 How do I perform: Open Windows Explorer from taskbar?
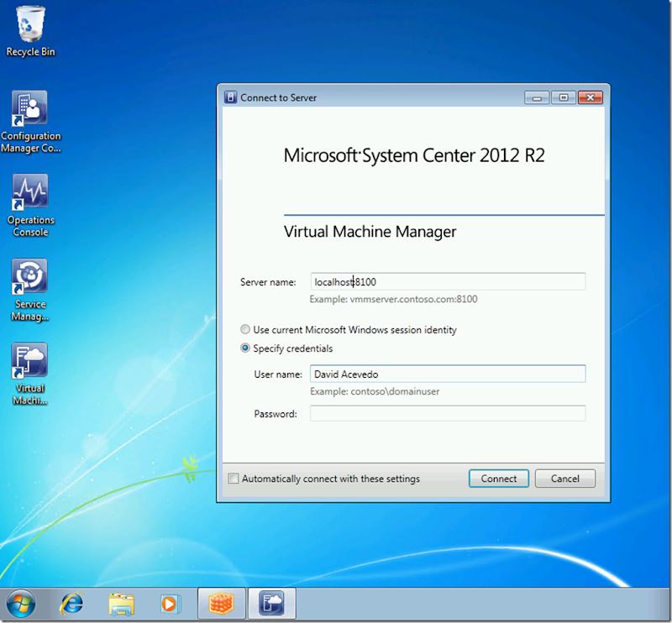point(121,605)
